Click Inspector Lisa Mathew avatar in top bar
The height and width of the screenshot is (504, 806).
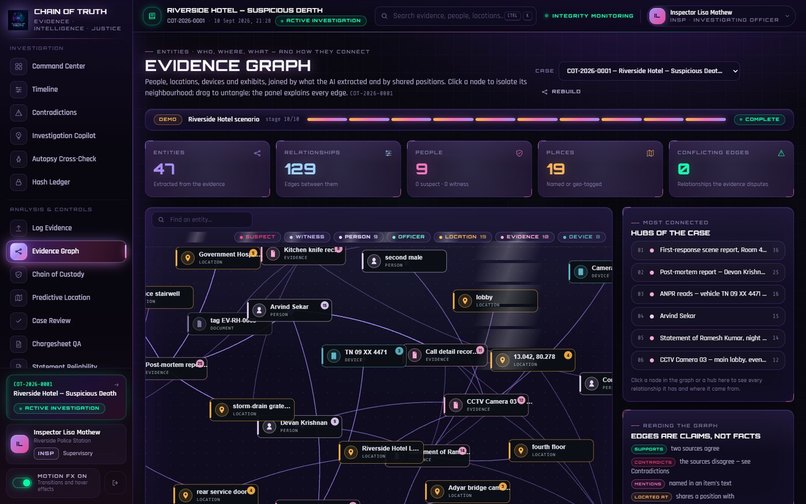[x=657, y=16]
